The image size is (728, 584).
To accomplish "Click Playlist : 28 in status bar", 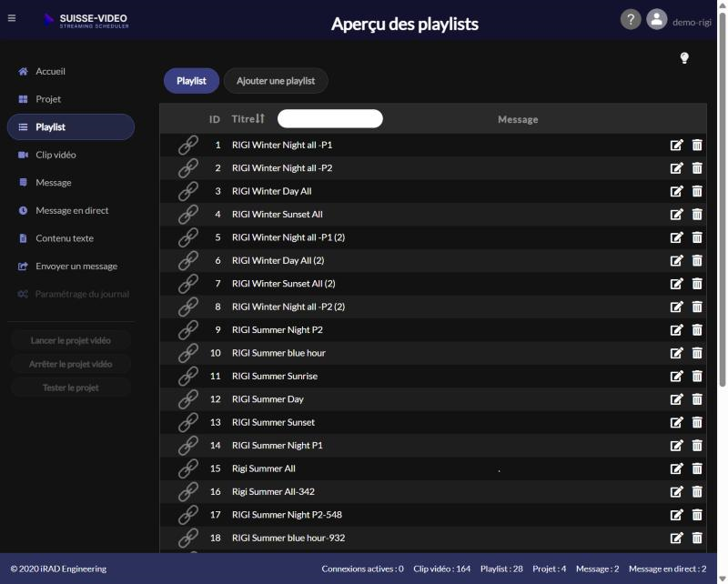I will (501, 569).
